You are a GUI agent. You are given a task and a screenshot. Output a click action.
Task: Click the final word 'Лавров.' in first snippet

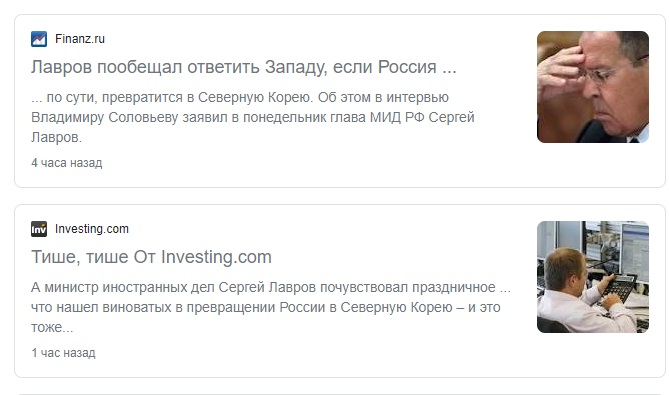56,137
